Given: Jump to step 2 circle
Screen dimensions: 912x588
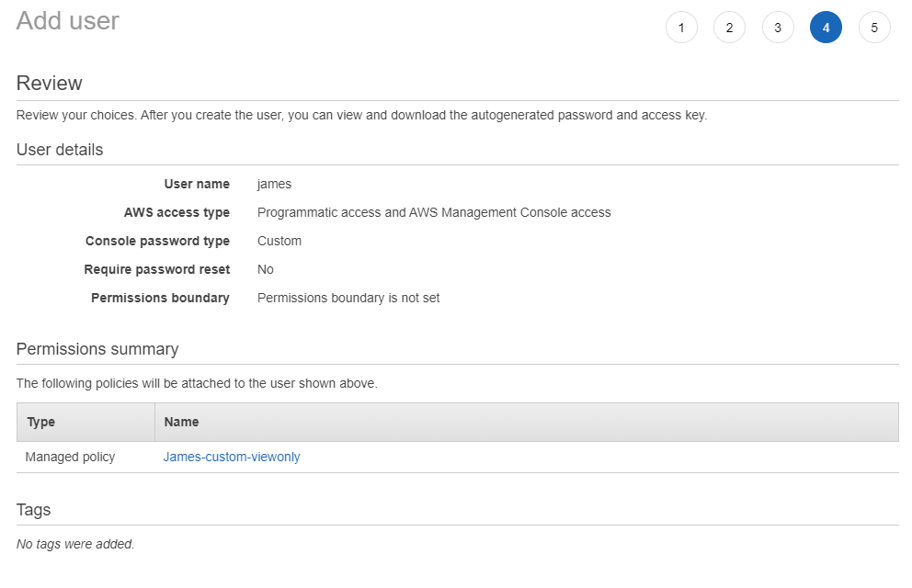Looking at the screenshot, I should coord(729,28).
